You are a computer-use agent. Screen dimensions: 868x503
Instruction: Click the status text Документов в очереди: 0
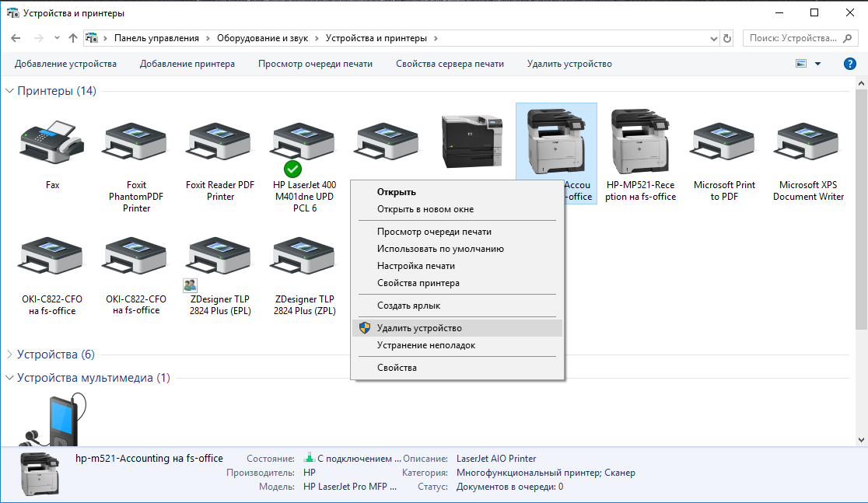click(x=509, y=487)
